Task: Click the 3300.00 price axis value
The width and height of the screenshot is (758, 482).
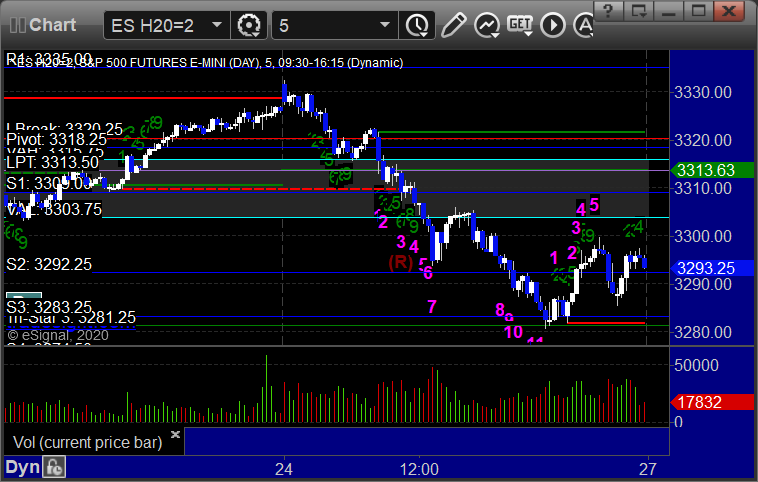Action: pos(702,236)
